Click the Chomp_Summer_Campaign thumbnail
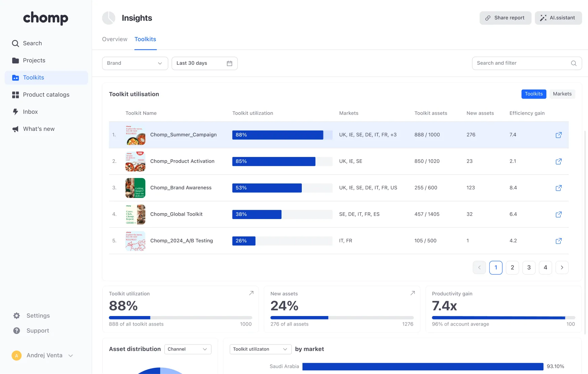This screenshot has width=588, height=374. [135, 135]
